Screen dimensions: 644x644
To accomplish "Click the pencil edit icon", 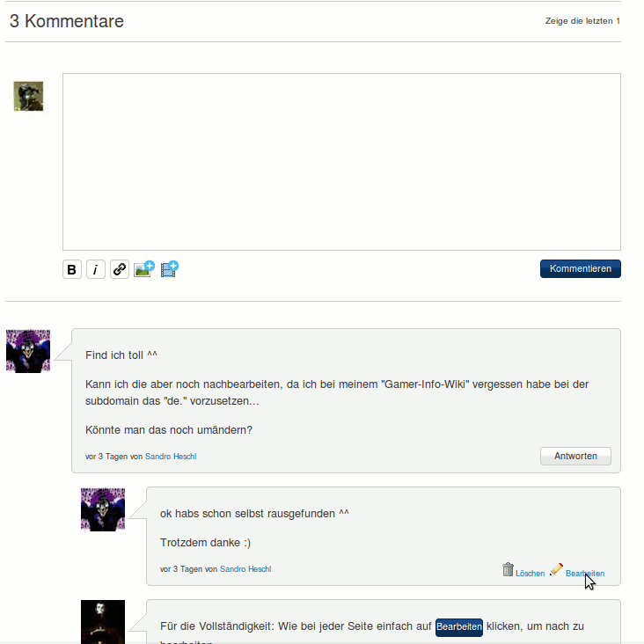I will coord(556,569).
